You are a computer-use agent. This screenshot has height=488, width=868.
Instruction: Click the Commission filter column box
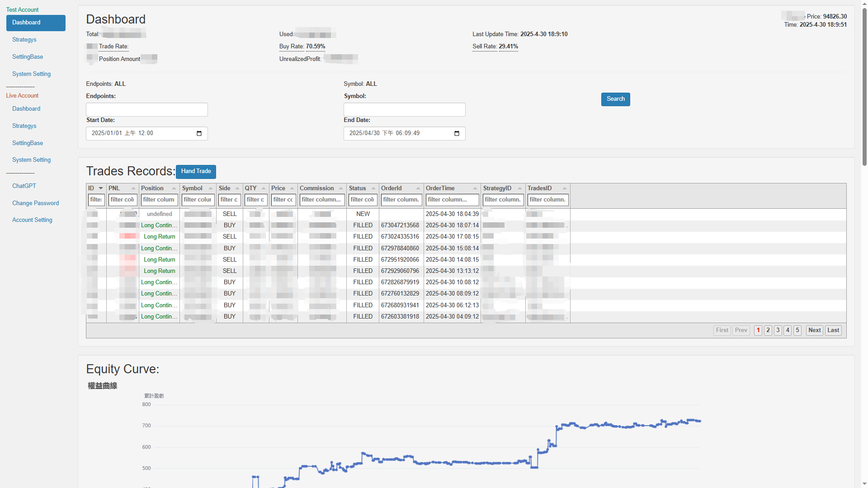pyautogui.click(x=322, y=200)
